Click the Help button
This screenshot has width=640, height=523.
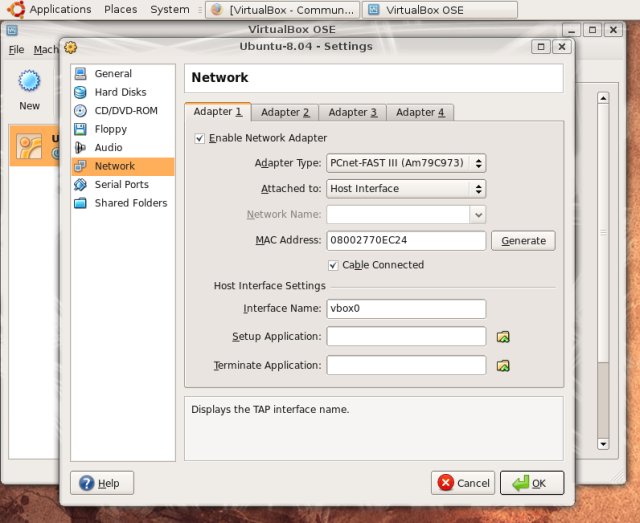point(102,483)
